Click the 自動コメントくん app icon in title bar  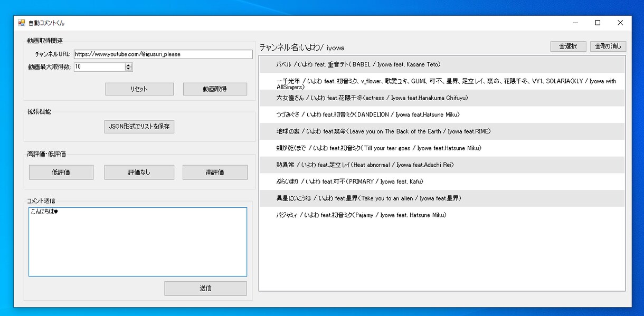click(x=22, y=23)
